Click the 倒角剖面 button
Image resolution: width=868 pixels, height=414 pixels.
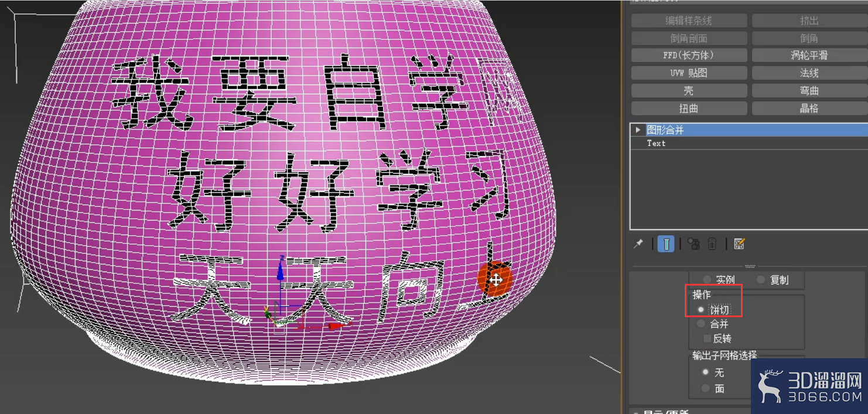pos(689,38)
